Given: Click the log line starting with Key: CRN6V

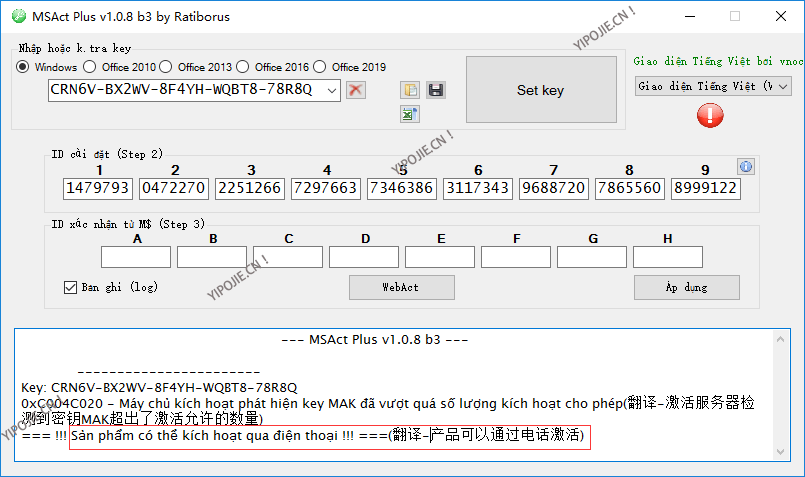Looking at the screenshot, I should click(x=159, y=387).
